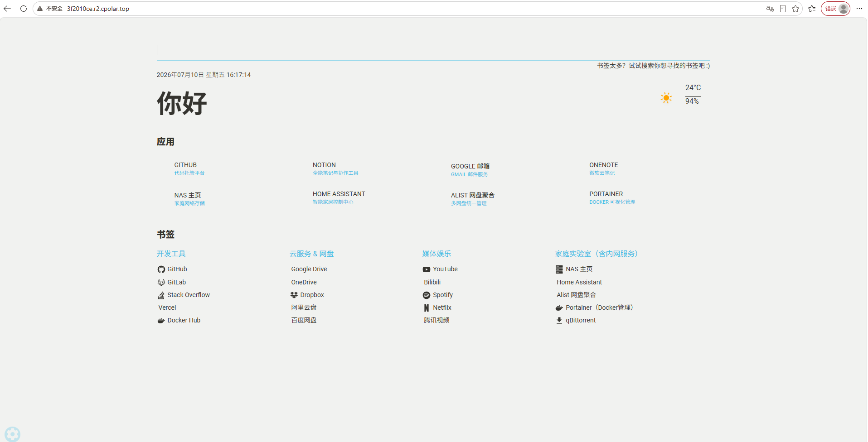Open the browser translate page icon
This screenshot has width=868, height=442.
pyautogui.click(x=770, y=9)
